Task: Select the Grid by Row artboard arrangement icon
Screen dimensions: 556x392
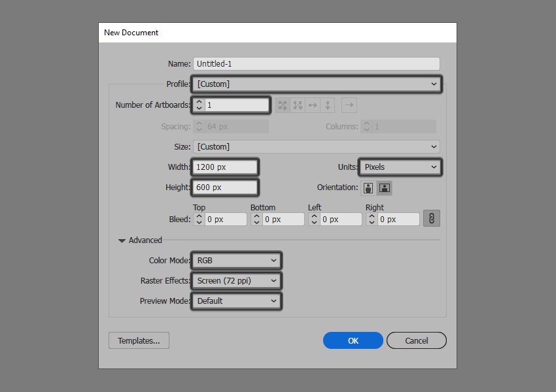Action: coord(283,105)
